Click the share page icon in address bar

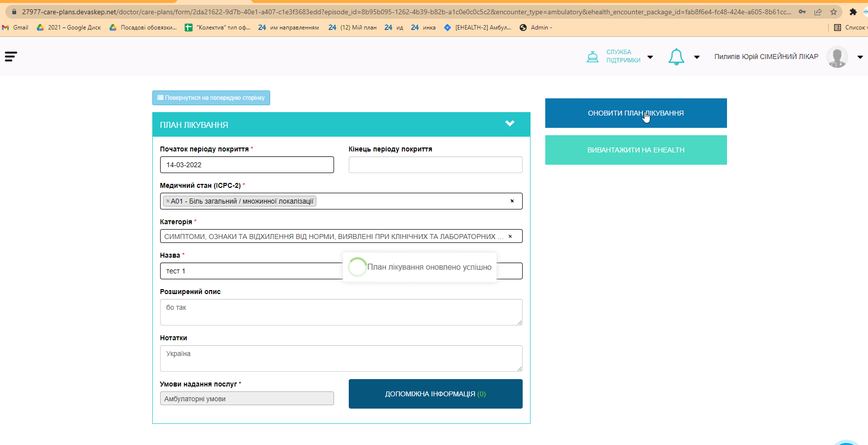pyautogui.click(x=818, y=12)
